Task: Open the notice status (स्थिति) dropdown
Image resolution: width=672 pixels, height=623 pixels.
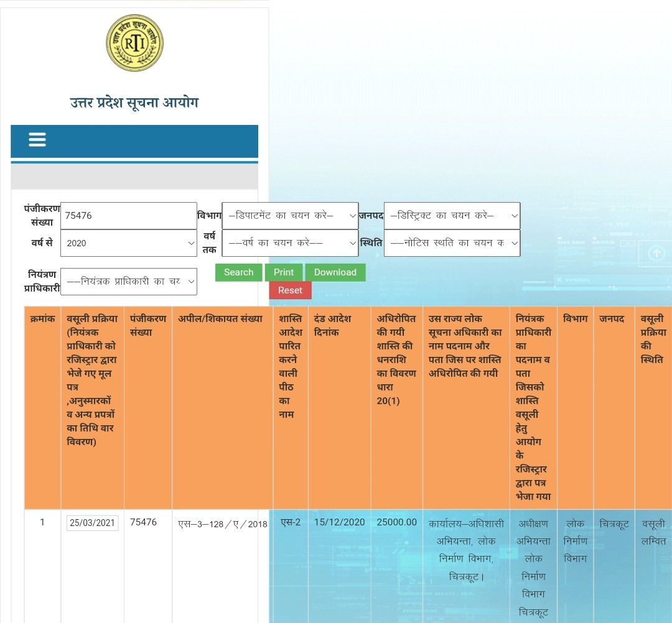Action: (452, 242)
